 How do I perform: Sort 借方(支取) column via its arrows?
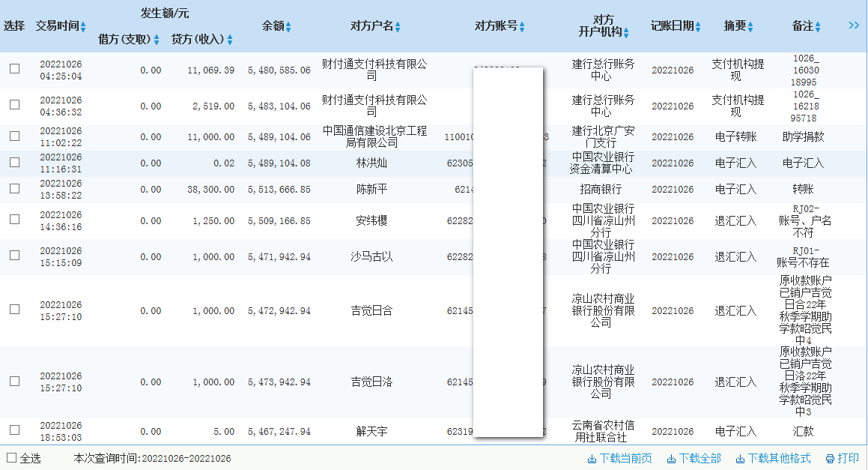pyautogui.click(x=157, y=39)
